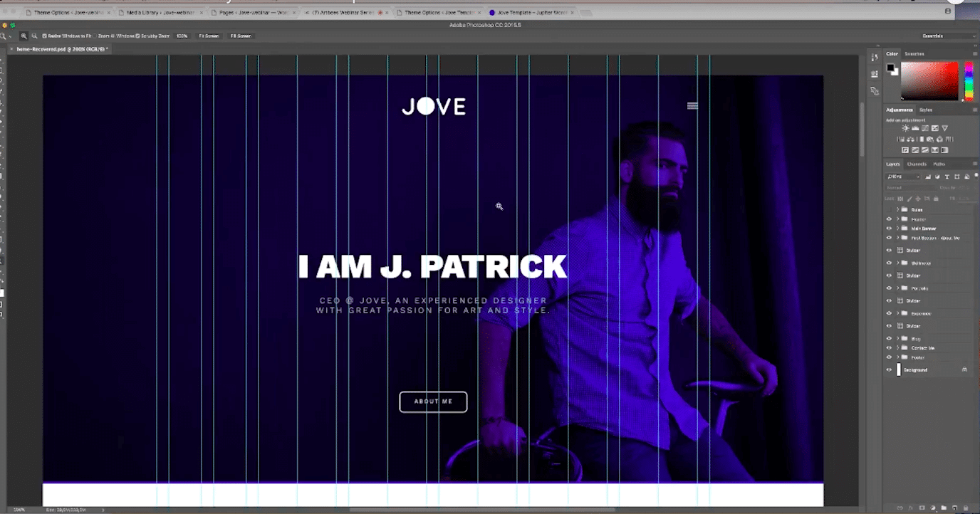Hide the Background layer
Image resolution: width=980 pixels, height=514 pixels.
[x=889, y=369]
